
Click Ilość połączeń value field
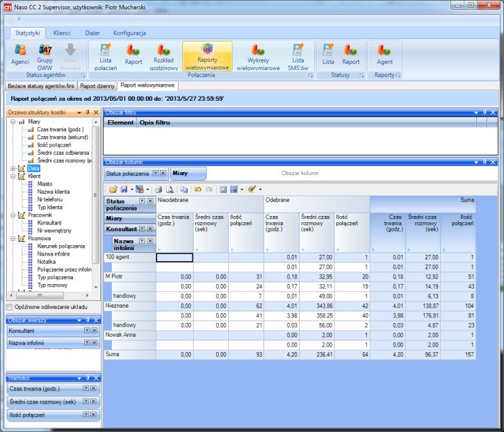click(53, 415)
